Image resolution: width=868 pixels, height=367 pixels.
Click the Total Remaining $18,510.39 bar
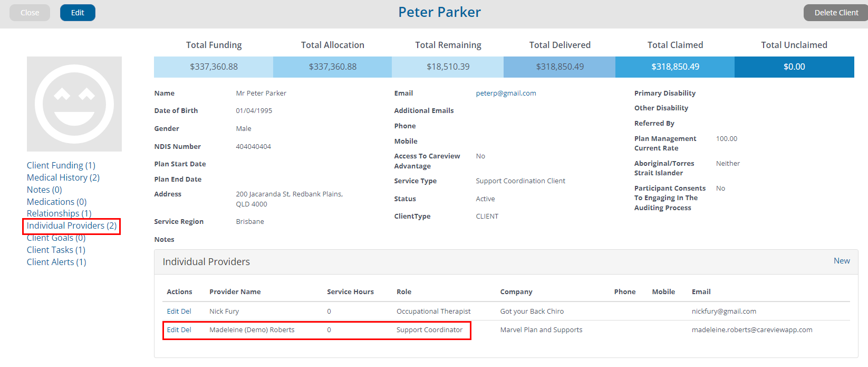pyautogui.click(x=448, y=67)
